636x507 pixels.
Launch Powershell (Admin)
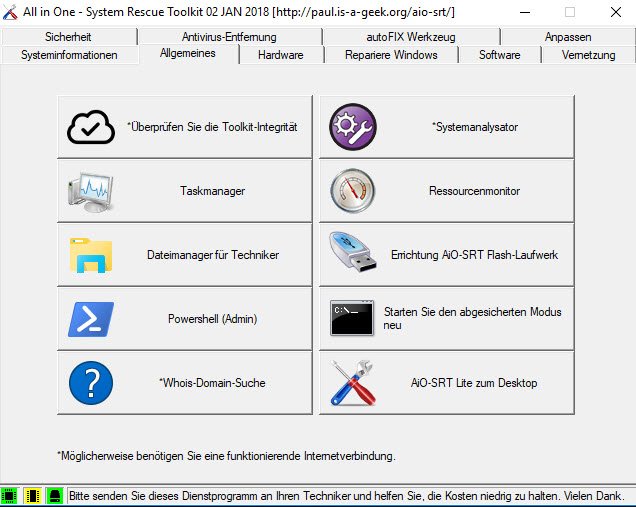coord(185,319)
